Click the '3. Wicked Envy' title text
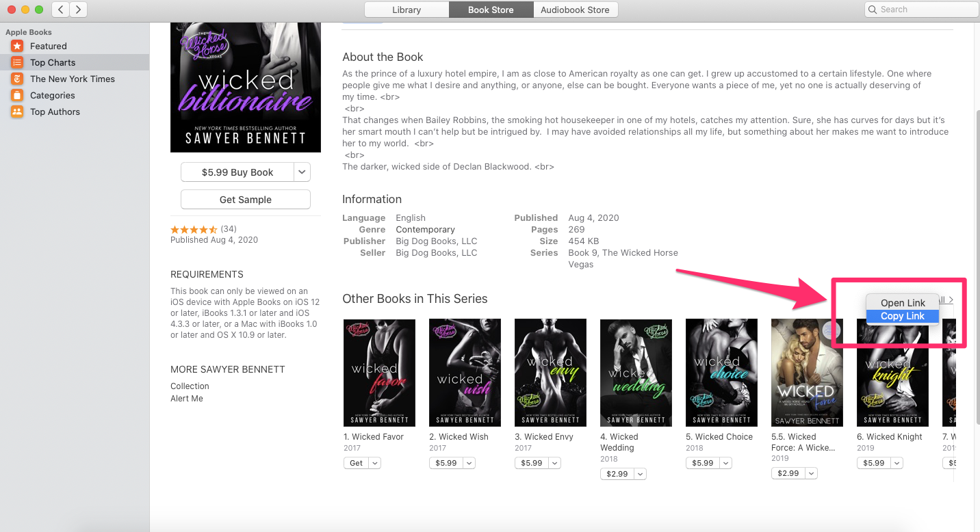 544,437
